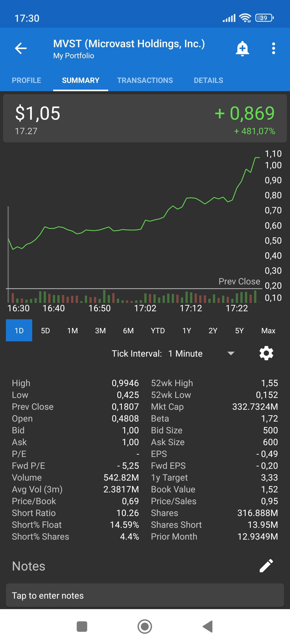Tap the +481,07% percent change

point(255,131)
